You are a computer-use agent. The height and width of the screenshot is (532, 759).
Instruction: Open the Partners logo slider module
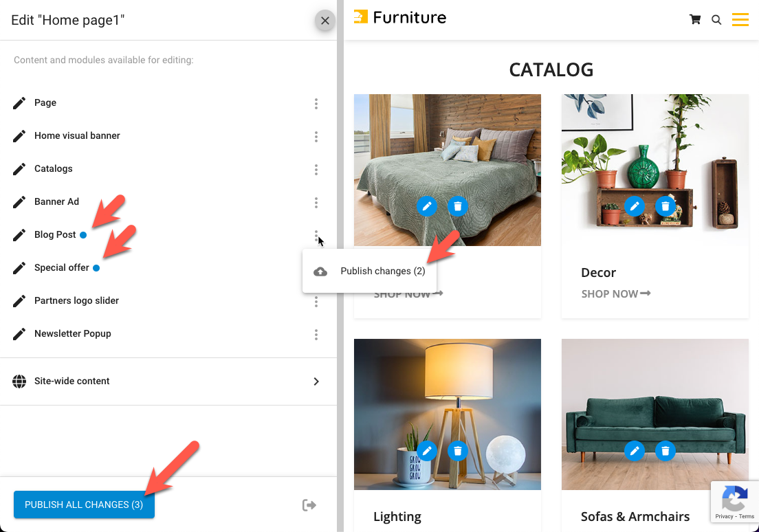[x=76, y=300]
